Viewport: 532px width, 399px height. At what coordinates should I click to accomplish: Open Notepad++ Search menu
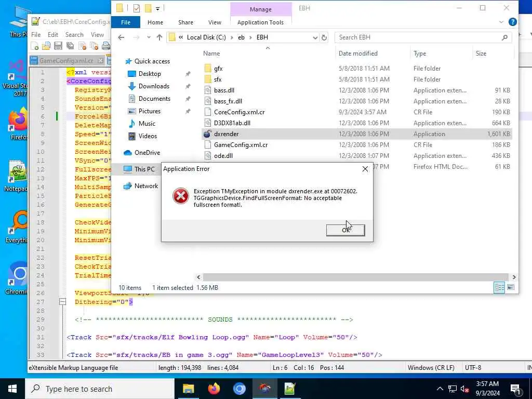[74, 35]
